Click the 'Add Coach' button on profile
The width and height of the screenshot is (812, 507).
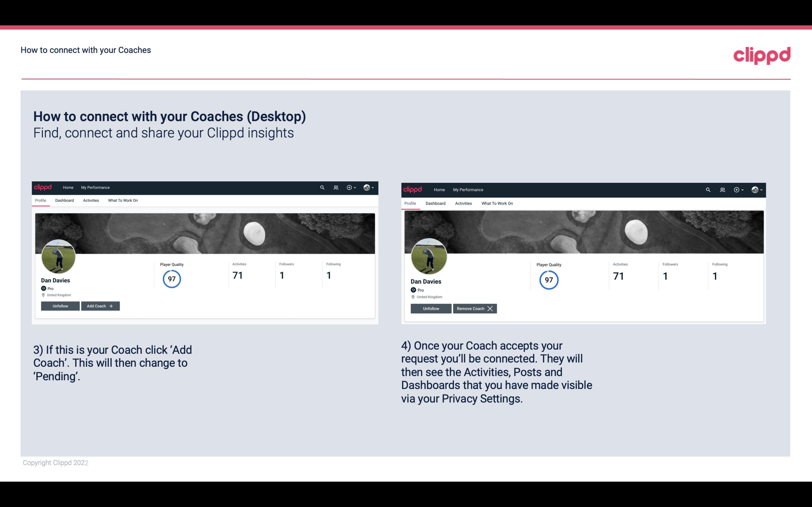coord(99,306)
